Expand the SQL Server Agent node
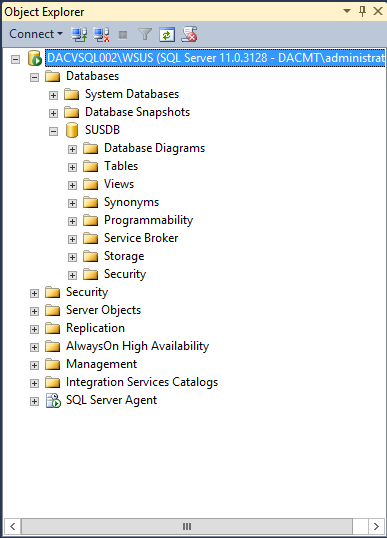This screenshot has height=538, width=387. (x=34, y=401)
